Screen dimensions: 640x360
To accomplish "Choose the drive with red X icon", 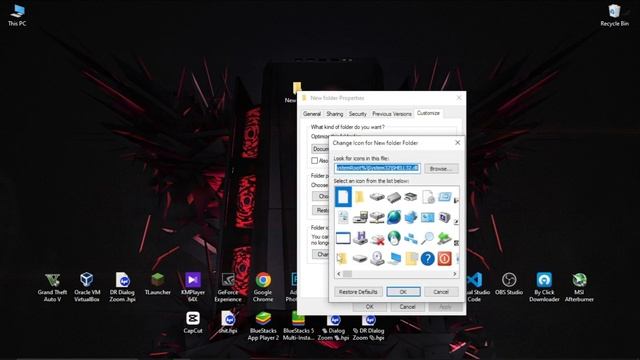I will [x=377, y=238].
